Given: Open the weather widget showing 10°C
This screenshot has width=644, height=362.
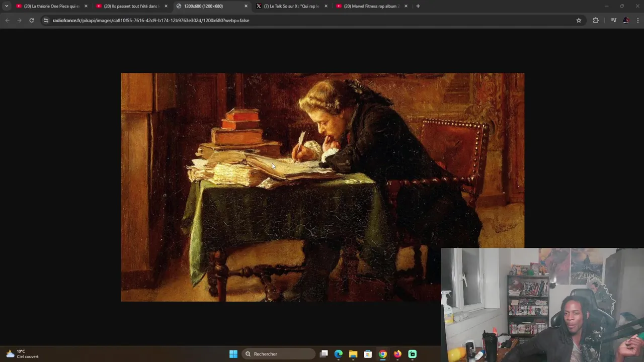Looking at the screenshot, I should pos(22,354).
